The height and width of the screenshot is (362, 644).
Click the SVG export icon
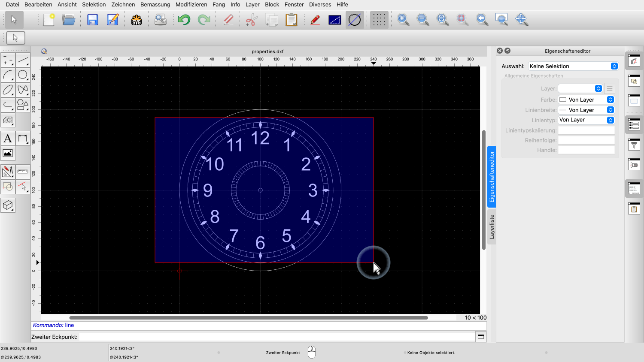137,20
